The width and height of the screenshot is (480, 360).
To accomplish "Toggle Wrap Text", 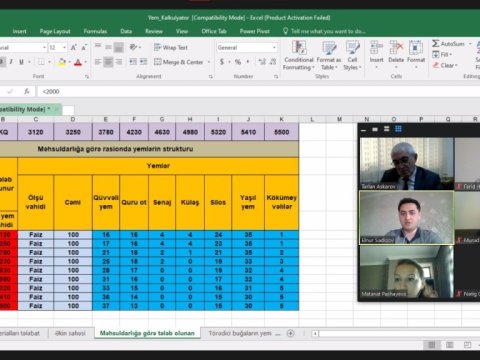I will pos(171,47).
